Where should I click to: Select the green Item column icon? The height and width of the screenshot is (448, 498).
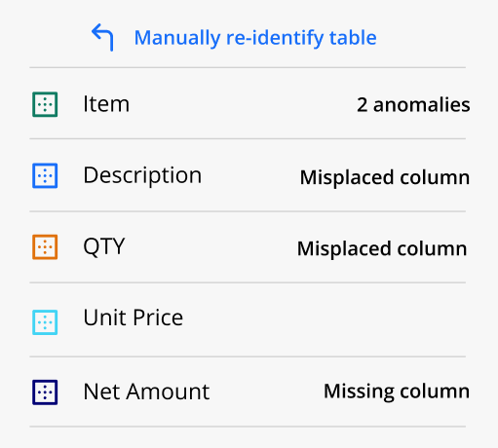pyautogui.click(x=45, y=104)
